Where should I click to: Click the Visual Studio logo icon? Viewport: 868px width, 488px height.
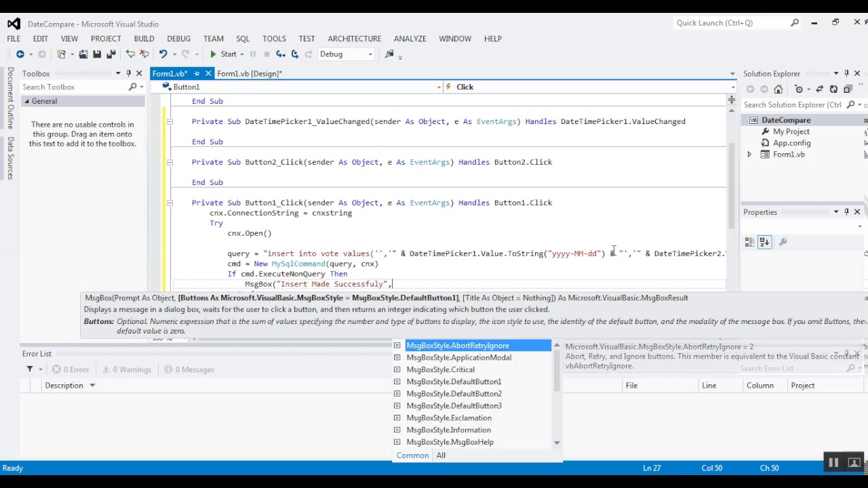(14, 23)
